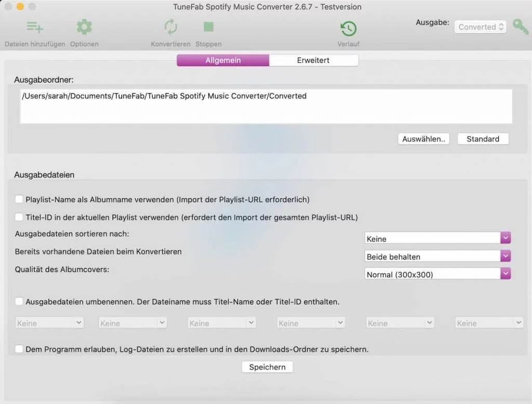Click the Stoppen square icon
Screen dimensions: 532x404
[208, 27]
